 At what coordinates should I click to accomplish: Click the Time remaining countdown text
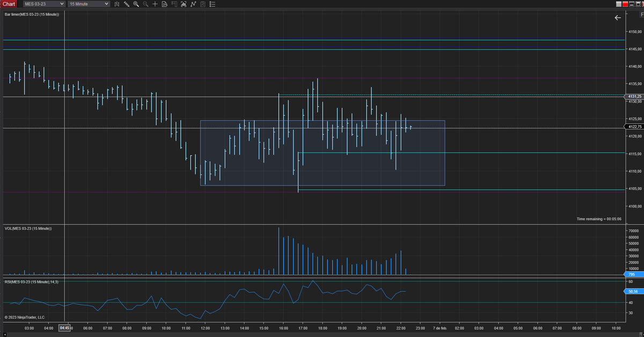pyautogui.click(x=599, y=219)
